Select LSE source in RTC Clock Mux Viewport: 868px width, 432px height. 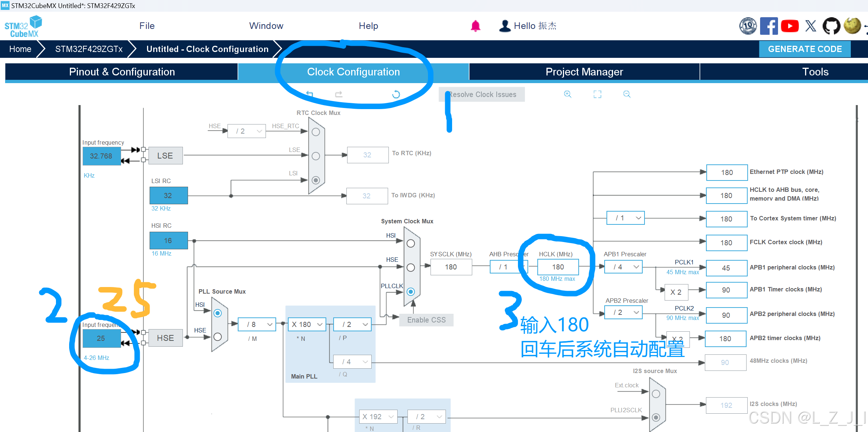[x=316, y=156]
